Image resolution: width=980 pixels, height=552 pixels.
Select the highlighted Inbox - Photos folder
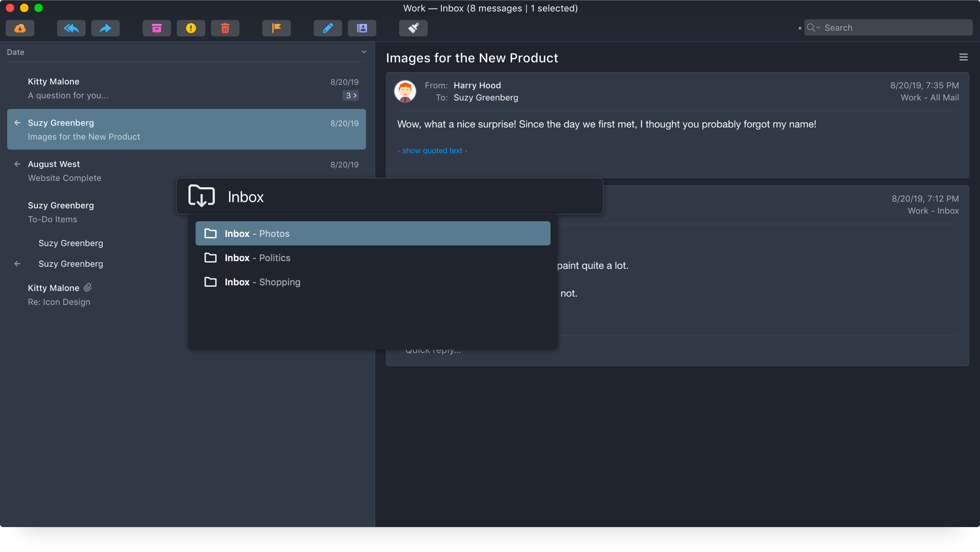click(257, 233)
